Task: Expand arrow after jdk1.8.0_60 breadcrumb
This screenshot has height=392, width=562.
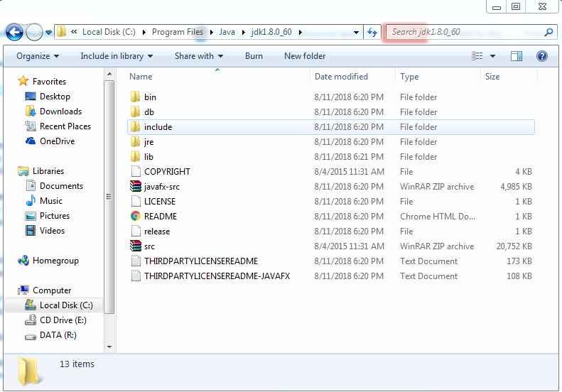Action: pyautogui.click(x=301, y=32)
